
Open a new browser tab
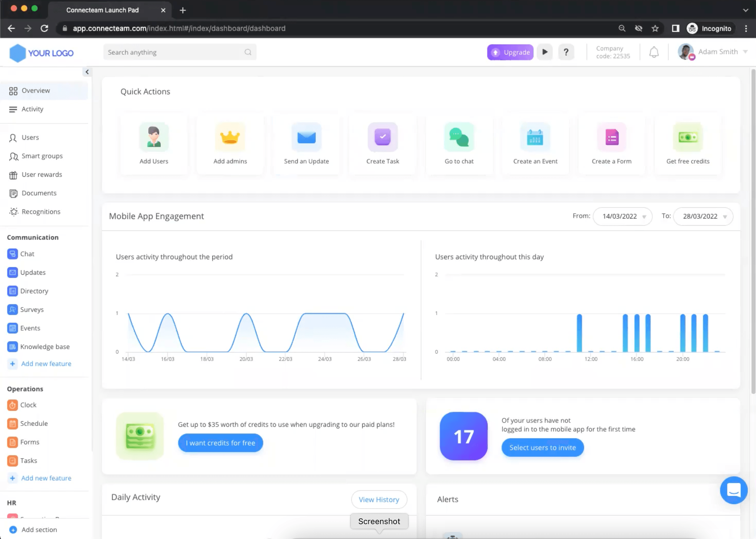[183, 10]
